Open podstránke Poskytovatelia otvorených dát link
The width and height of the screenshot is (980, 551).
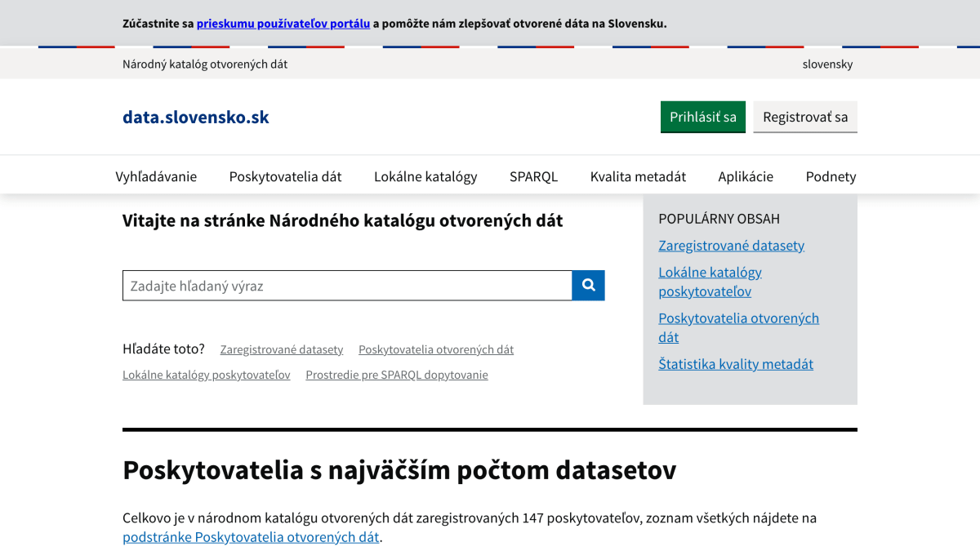(x=251, y=537)
